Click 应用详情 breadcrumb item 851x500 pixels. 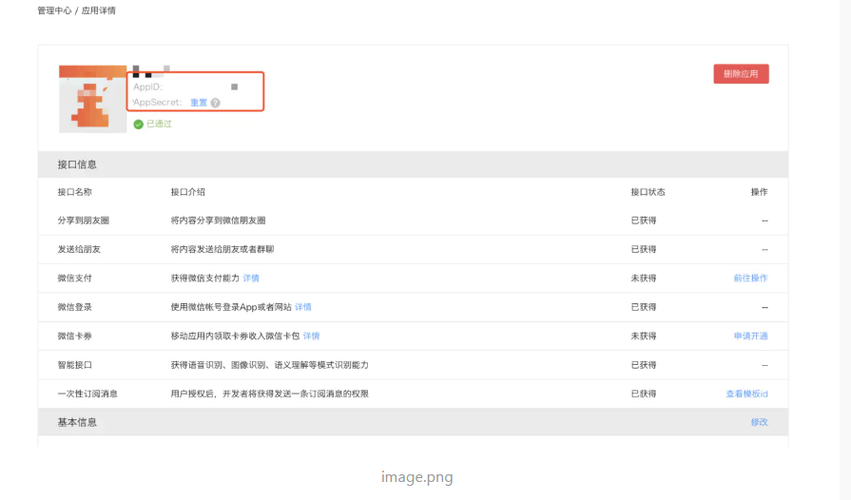click(98, 10)
